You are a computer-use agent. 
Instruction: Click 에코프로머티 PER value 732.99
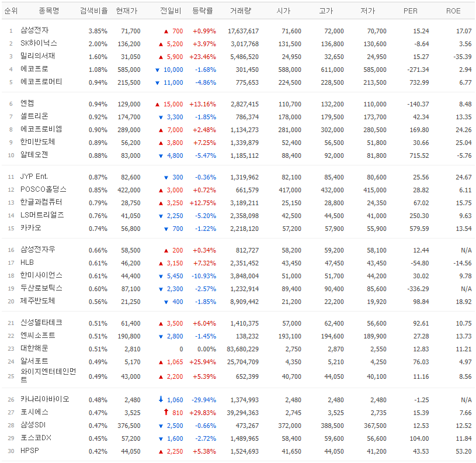point(419,82)
